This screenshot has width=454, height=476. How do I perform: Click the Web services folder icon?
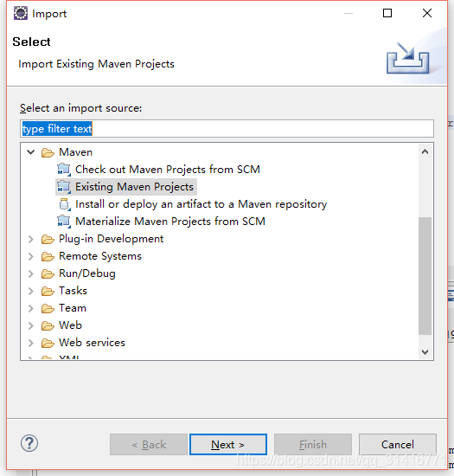click(x=48, y=343)
